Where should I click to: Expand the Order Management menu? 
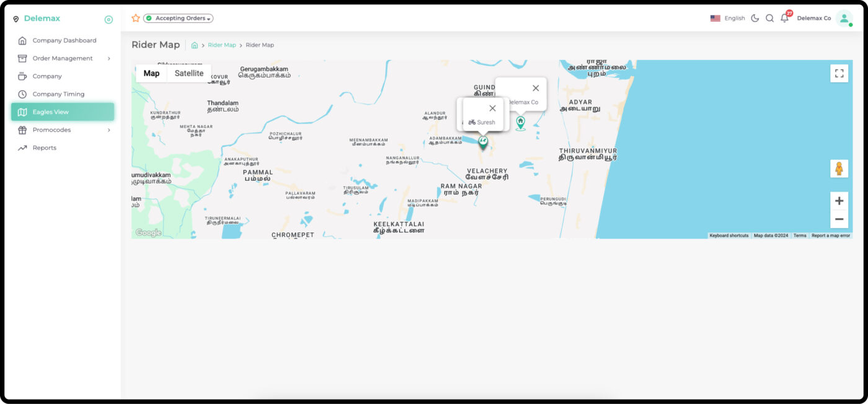coord(63,58)
